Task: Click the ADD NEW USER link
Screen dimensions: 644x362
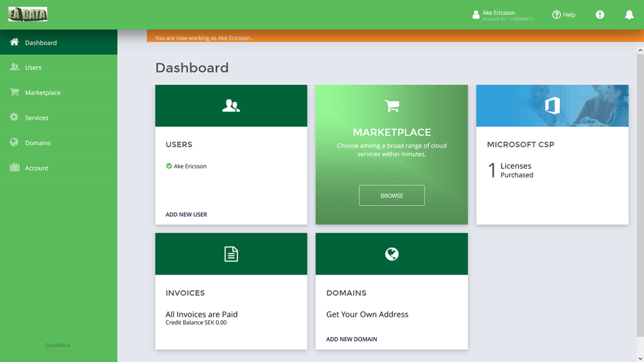Action: pos(186,215)
